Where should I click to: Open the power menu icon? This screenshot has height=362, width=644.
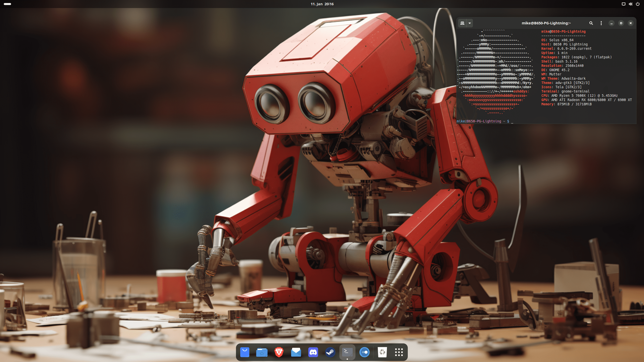pos(638,4)
